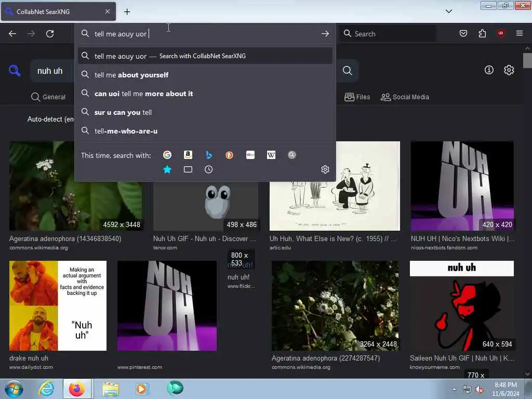Open the Firefox hamburger menu

[x=519, y=33]
